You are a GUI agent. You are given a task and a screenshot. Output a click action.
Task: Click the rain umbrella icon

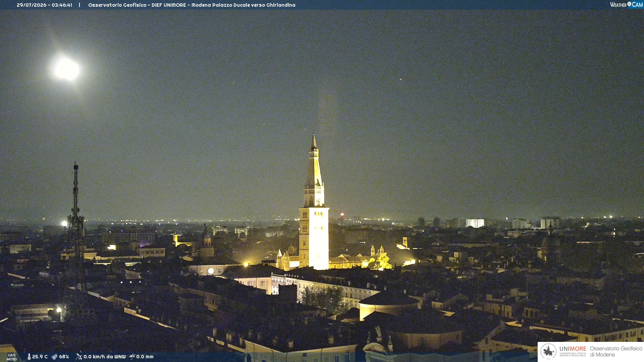[x=132, y=357]
